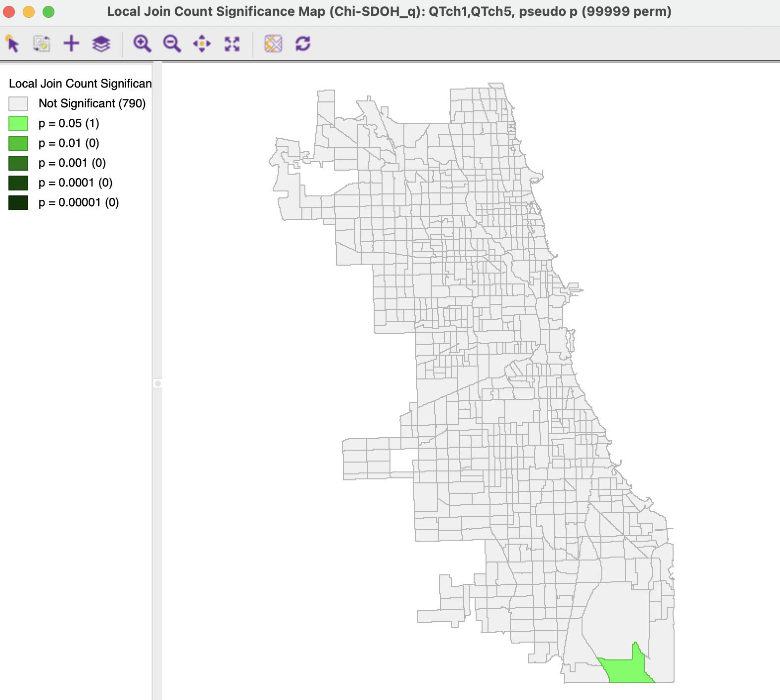Screen dimensions: 780x700
Task: Click the 'p = 0.01 (0)' legend label
Action: pyautogui.click(x=69, y=143)
